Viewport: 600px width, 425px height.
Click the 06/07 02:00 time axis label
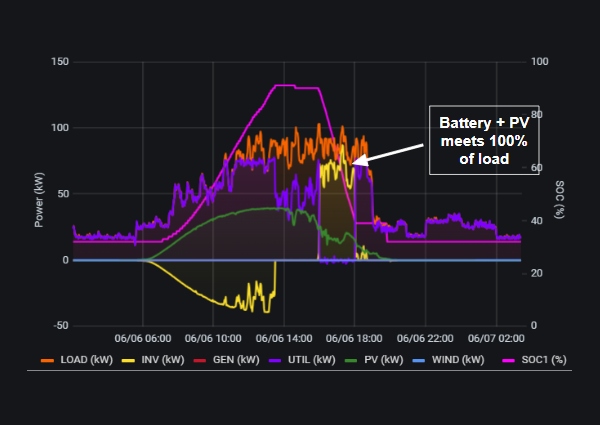[496, 339]
